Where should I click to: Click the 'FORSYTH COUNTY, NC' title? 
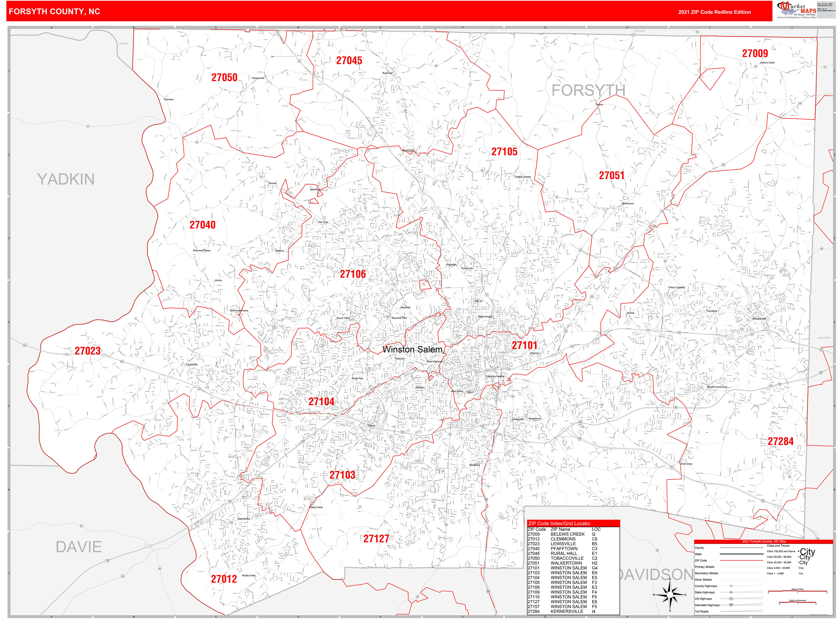(x=54, y=12)
